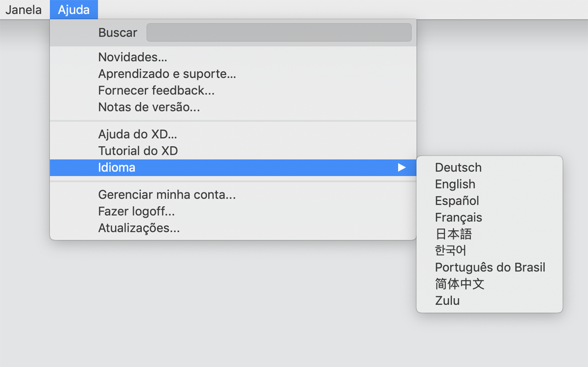Select Deutsch language

pos(458,168)
